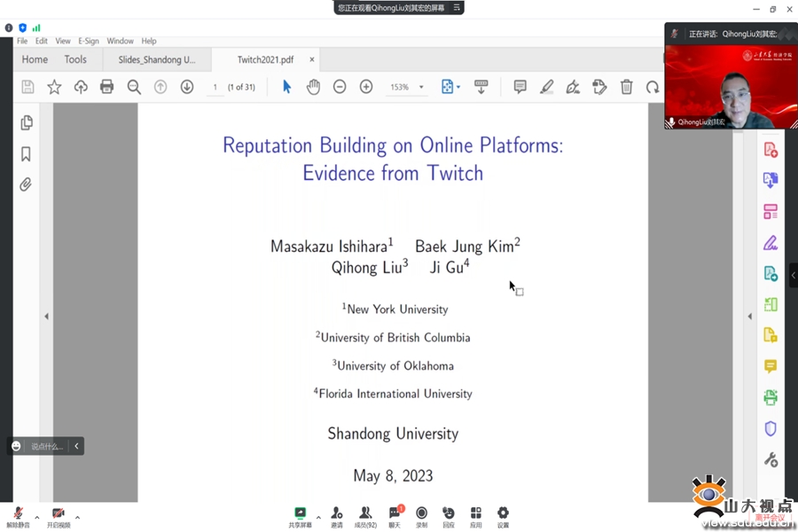This screenshot has height=532, width=798.
Task: Open the attachments paperclip panel
Action: tap(26, 184)
